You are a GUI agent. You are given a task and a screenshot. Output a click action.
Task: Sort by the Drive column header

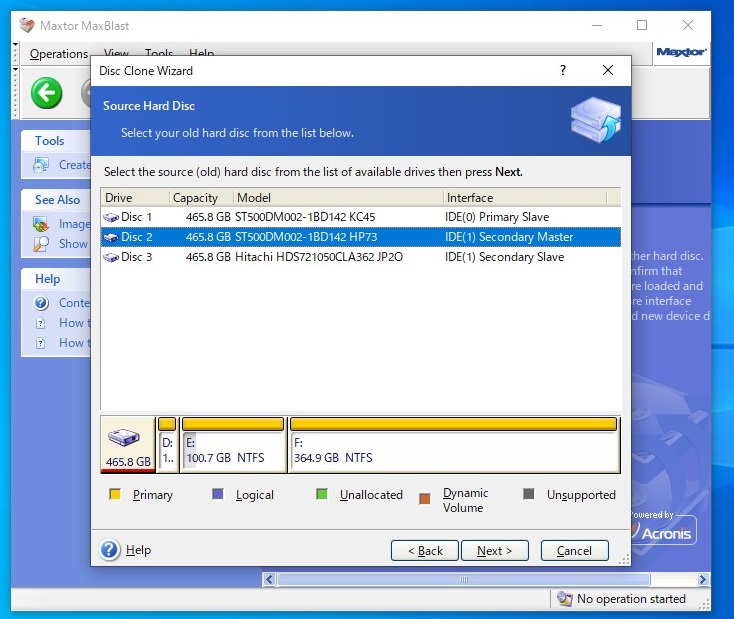click(135, 198)
